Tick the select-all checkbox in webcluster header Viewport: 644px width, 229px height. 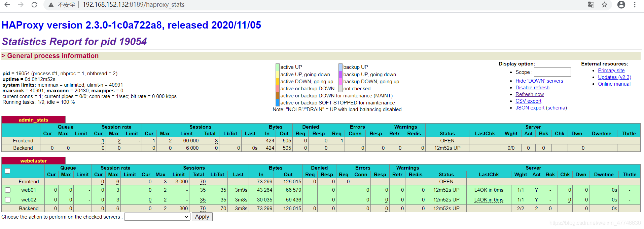click(7, 171)
